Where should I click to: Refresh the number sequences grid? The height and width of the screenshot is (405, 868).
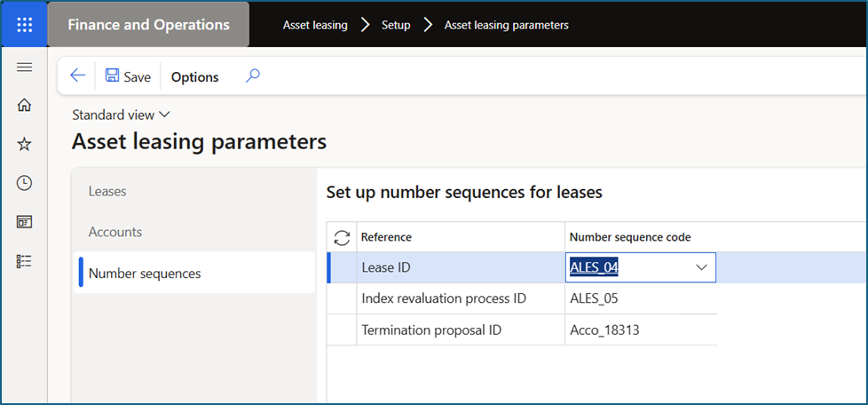pyautogui.click(x=341, y=237)
